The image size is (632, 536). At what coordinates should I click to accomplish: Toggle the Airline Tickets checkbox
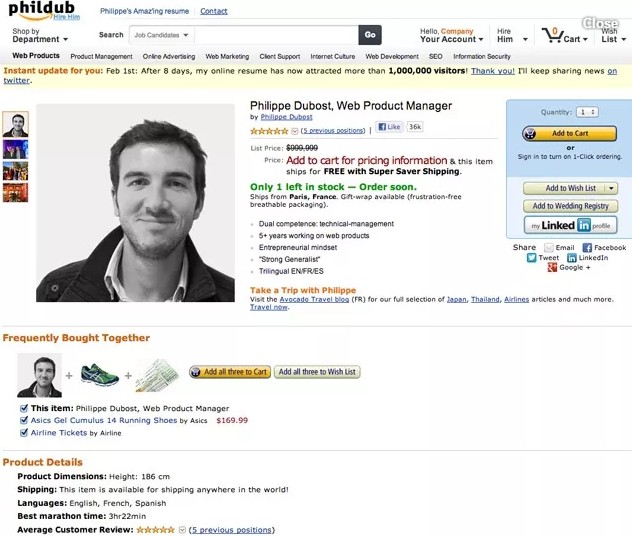point(24,433)
